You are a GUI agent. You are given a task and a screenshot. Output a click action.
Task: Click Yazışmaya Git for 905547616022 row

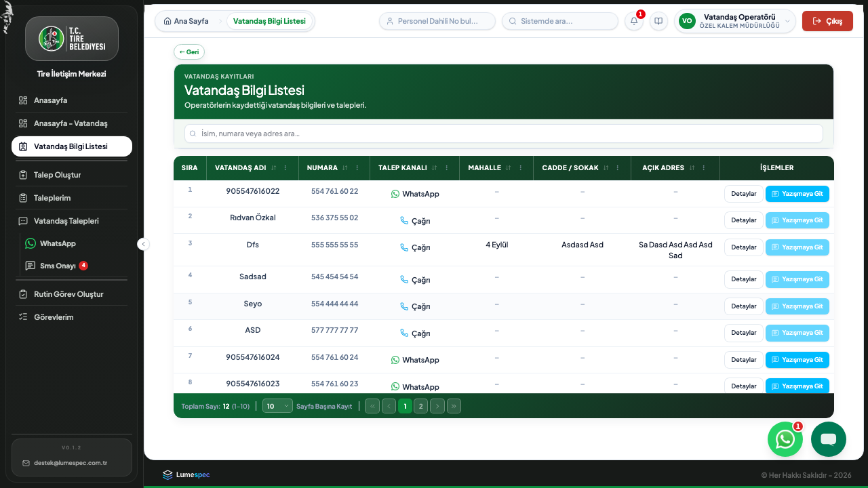coord(797,194)
